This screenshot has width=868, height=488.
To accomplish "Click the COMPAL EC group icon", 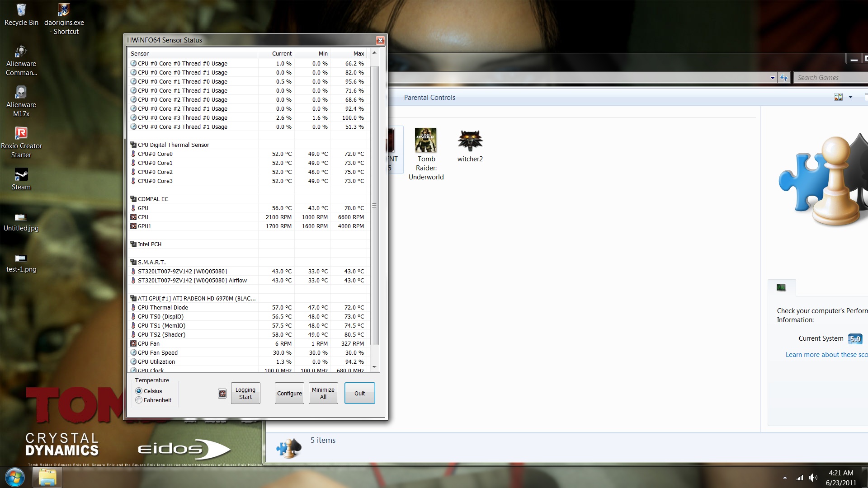I will [133, 199].
